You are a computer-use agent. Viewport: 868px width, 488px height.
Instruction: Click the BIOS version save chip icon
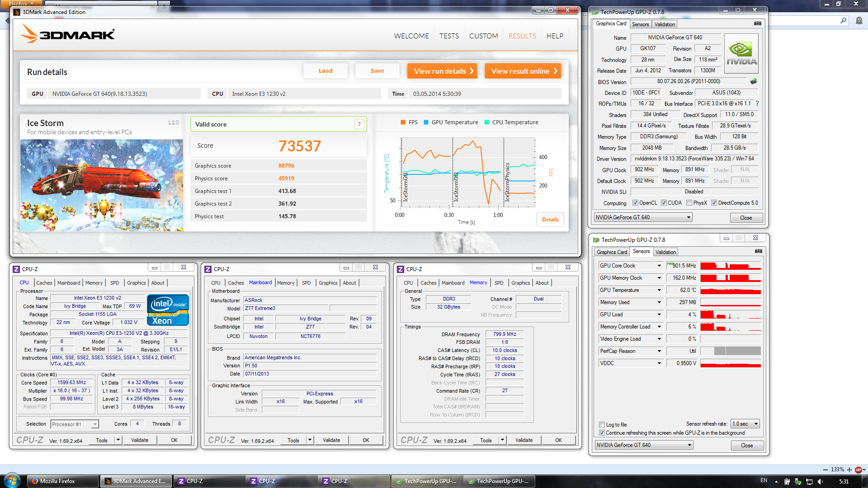[753, 81]
